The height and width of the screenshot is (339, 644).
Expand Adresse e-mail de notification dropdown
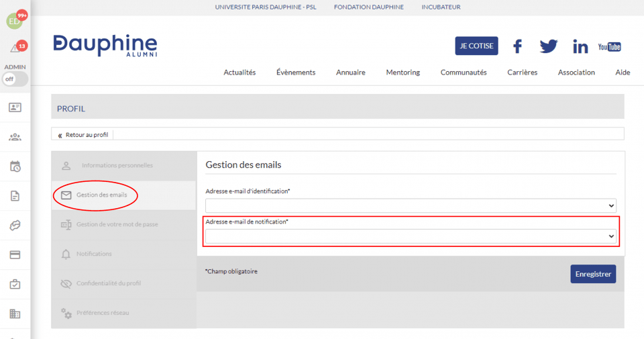(411, 236)
